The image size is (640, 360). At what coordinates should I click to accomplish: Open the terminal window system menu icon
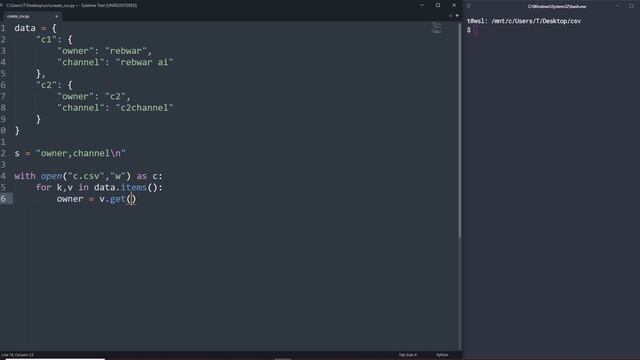point(469,6)
